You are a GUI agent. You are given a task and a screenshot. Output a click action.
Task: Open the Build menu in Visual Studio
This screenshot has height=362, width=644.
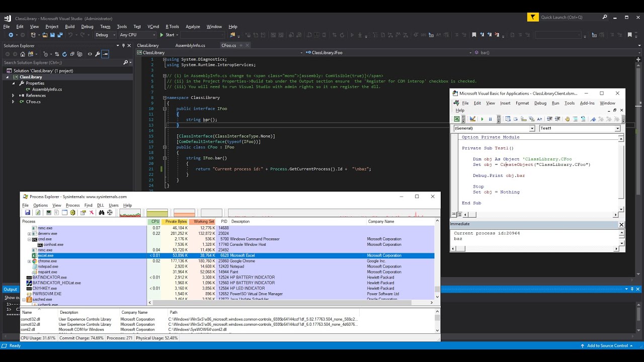tap(69, 27)
